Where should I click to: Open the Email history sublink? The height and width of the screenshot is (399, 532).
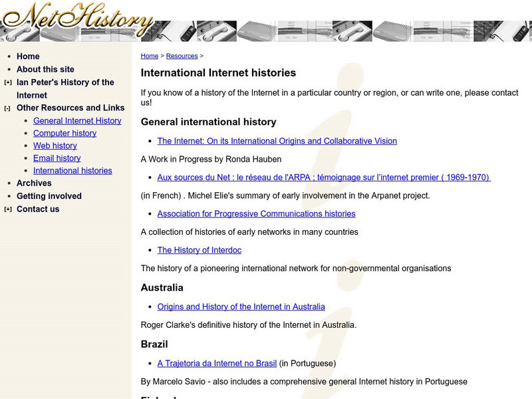[x=57, y=158]
